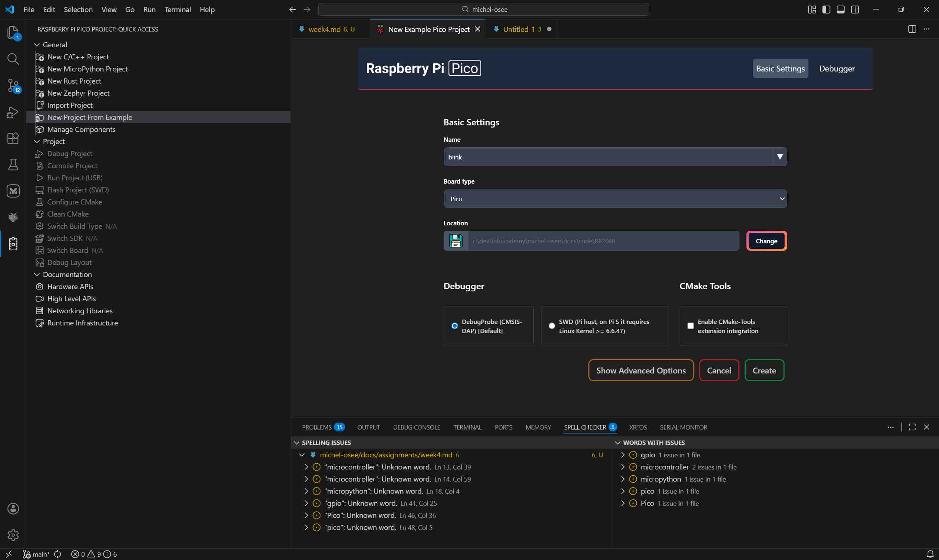
Task: Select SWD Pi host debugger radio
Action: (x=552, y=326)
